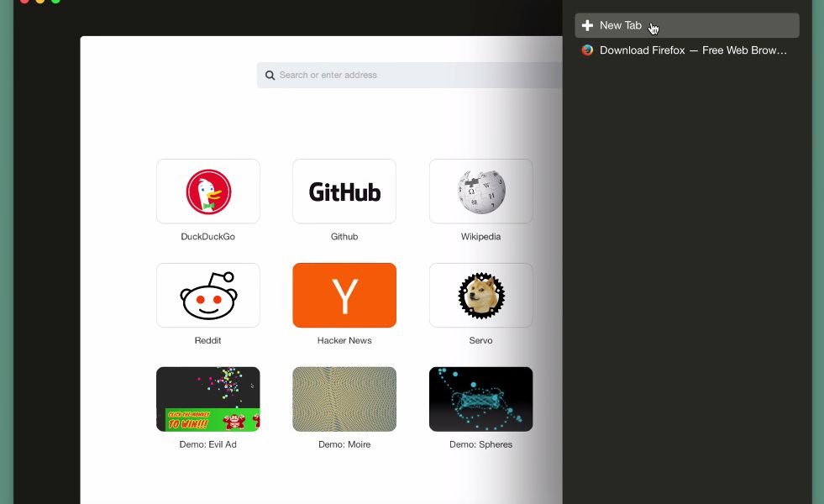Image resolution: width=824 pixels, height=504 pixels.
Task: Click the plus icon beside New Tab
Action: click(x=587, y=25)
